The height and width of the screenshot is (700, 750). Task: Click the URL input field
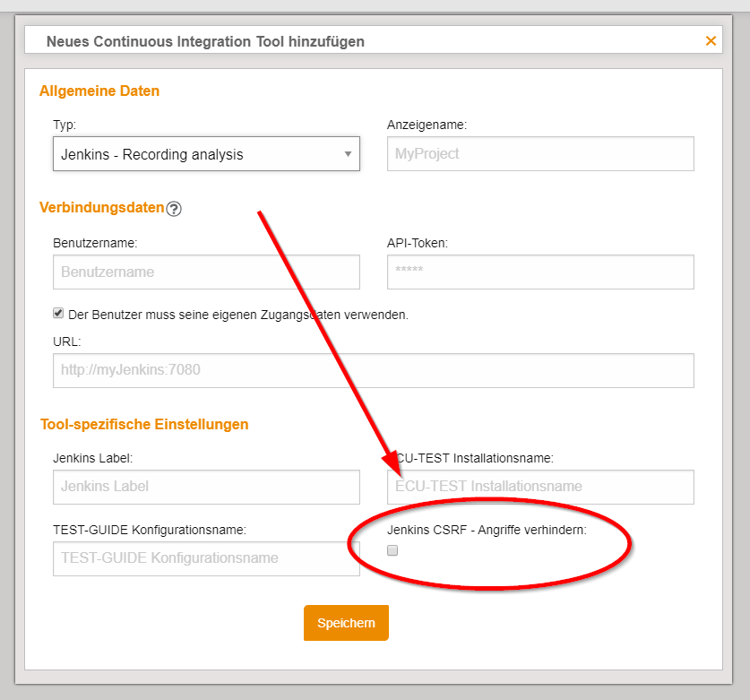click(x=373, y=370)
